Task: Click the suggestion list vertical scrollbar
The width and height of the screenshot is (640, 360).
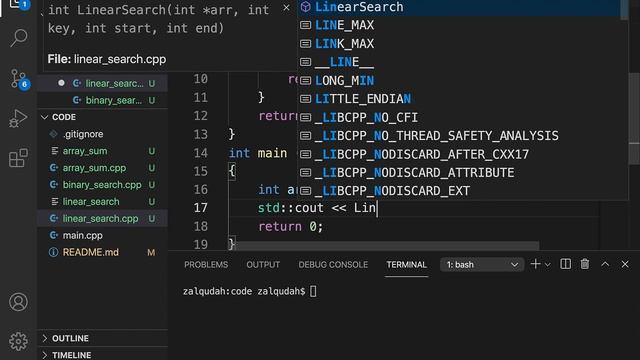Action: [624, 9]
